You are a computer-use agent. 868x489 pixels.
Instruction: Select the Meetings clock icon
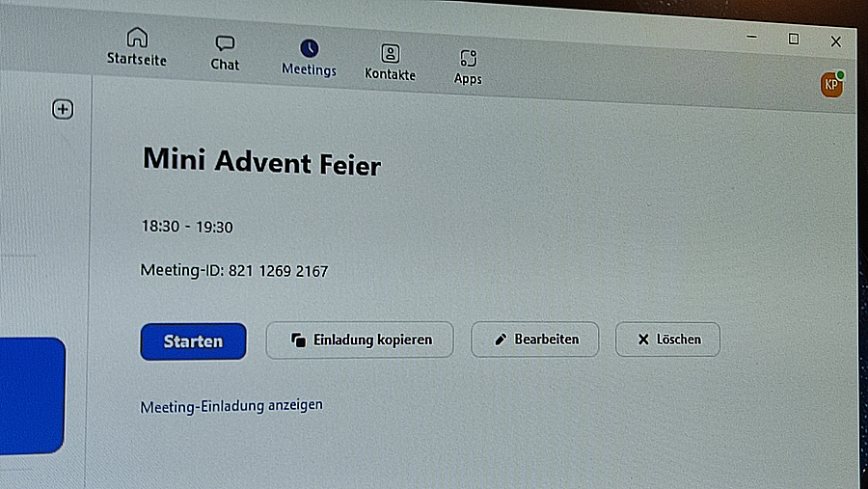tap(309, 48)
